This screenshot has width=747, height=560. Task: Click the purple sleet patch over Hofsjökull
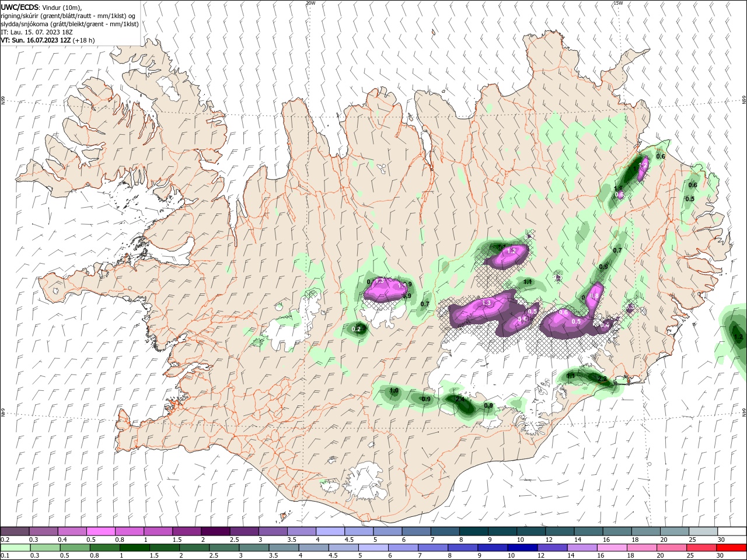[x=385, y=289]
